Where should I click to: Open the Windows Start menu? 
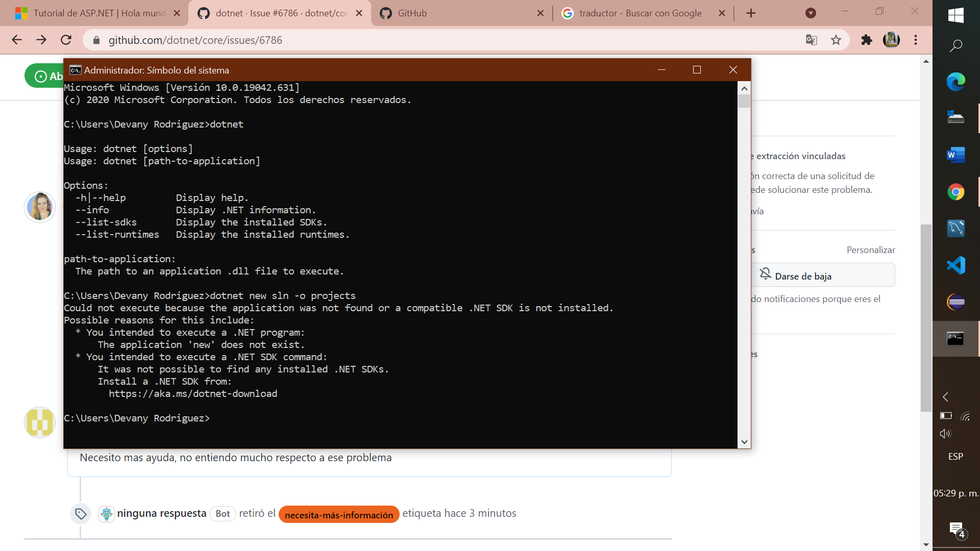[957, 15]
